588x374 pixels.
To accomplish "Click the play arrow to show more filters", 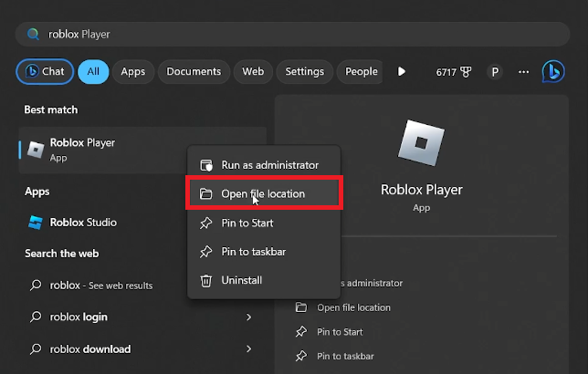I will coord(401,72).
